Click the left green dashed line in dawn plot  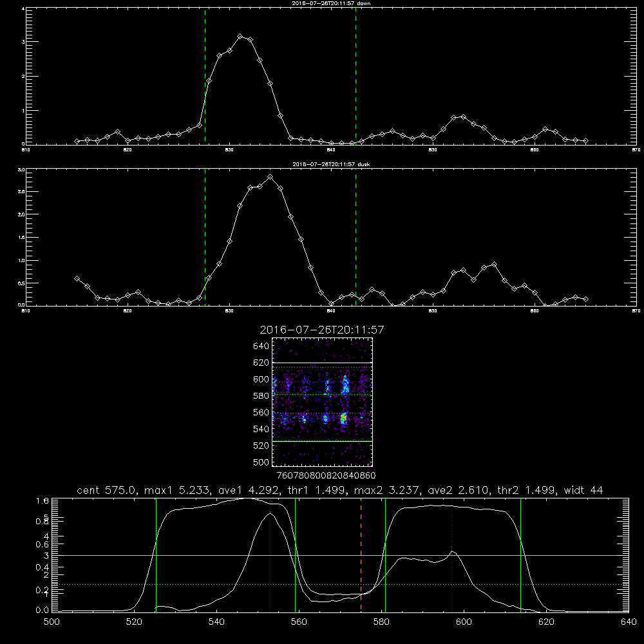pos(205,76)
